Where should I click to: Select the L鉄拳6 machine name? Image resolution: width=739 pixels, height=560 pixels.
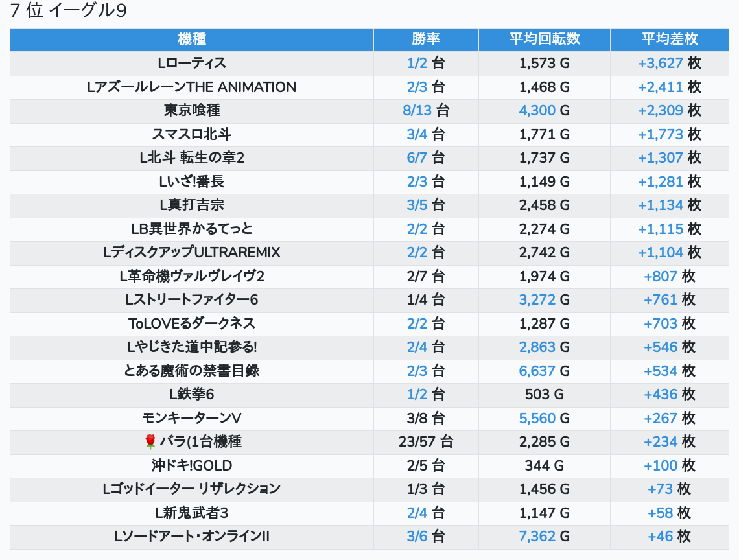pos(192,395)
